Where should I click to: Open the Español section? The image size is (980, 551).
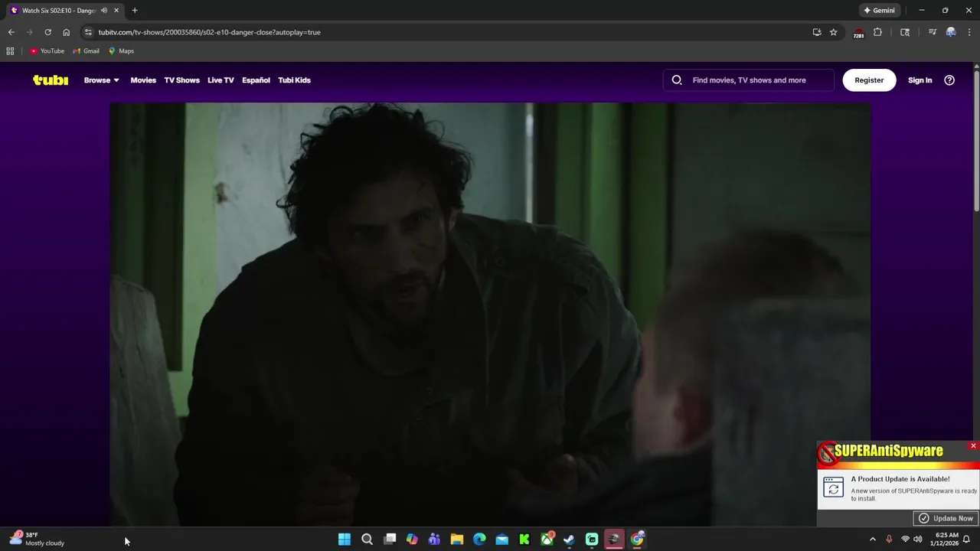(256, 80)
